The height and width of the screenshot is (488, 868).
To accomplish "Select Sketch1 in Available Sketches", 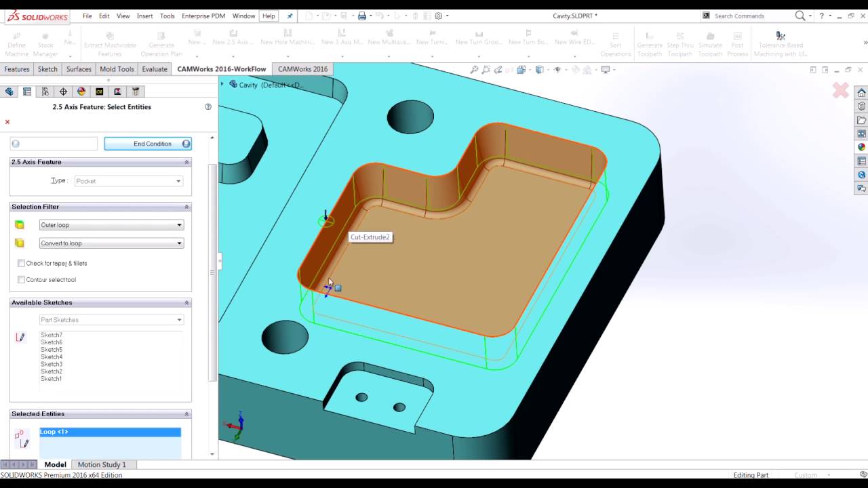I will (52, 379).
